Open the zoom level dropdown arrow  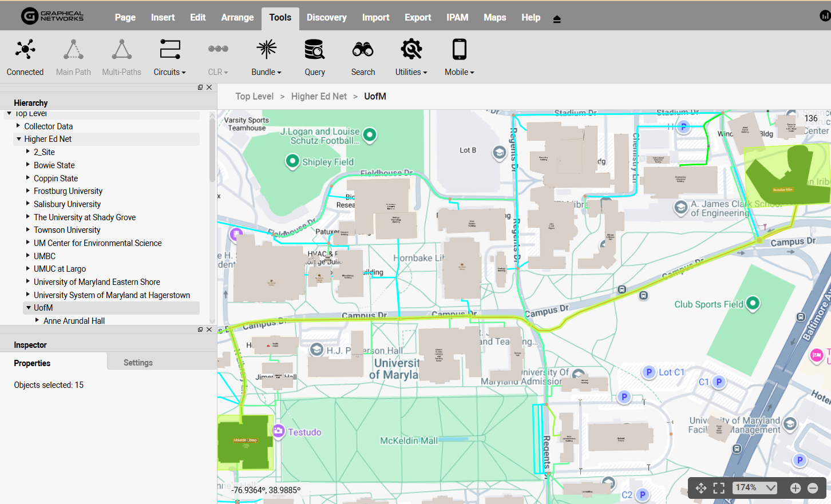[x=771, y=488]
